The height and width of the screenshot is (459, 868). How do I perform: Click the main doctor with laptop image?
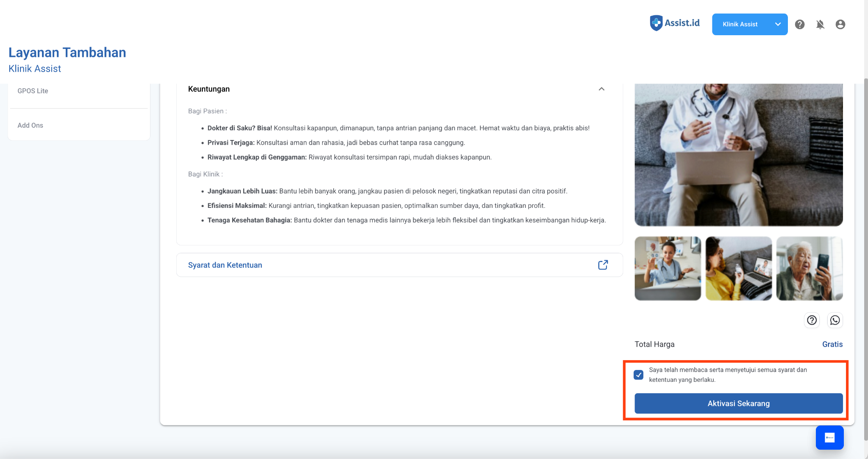738,155
